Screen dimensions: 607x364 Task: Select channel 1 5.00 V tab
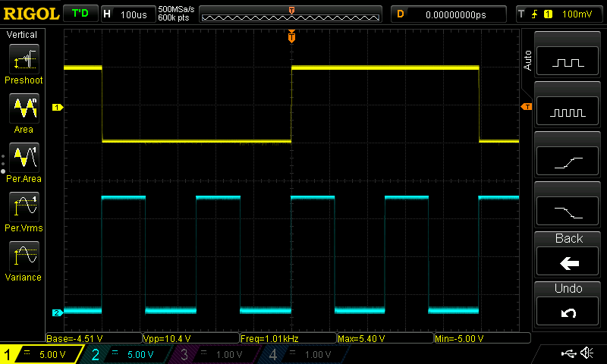coord(42,354)
